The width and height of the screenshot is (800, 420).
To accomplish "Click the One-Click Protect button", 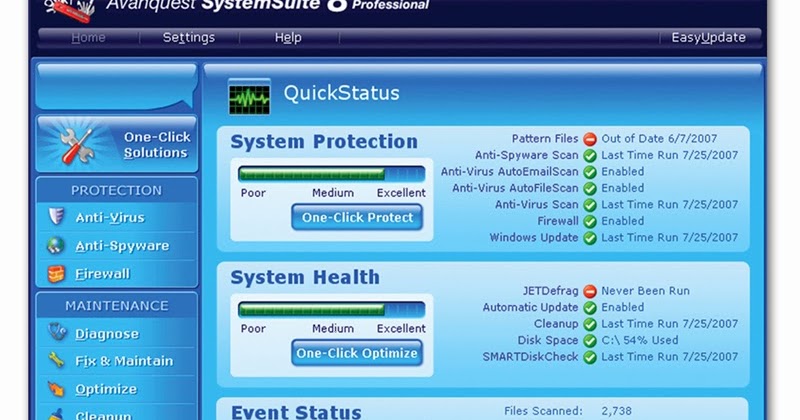I will (357, 217).
